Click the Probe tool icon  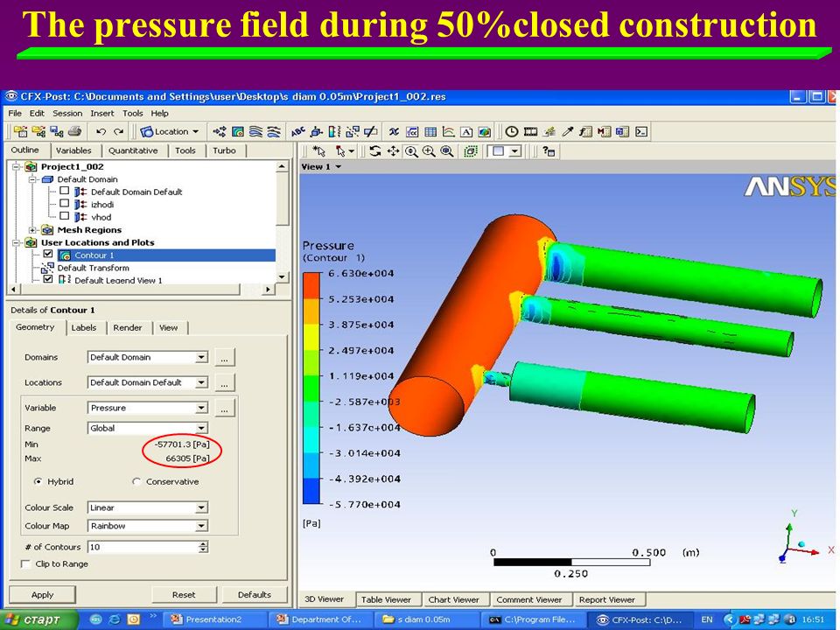click(x=567, y=131)
